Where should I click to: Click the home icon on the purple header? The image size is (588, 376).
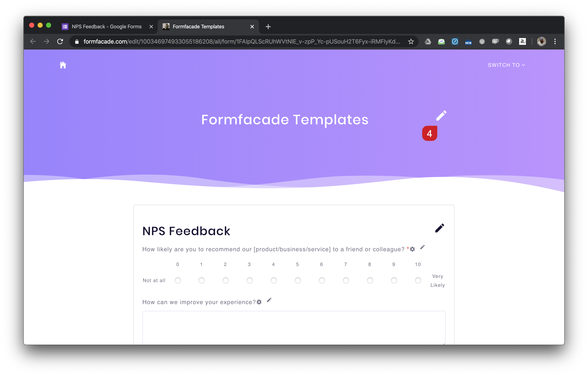pyautogui.click(x=63, y=65)
